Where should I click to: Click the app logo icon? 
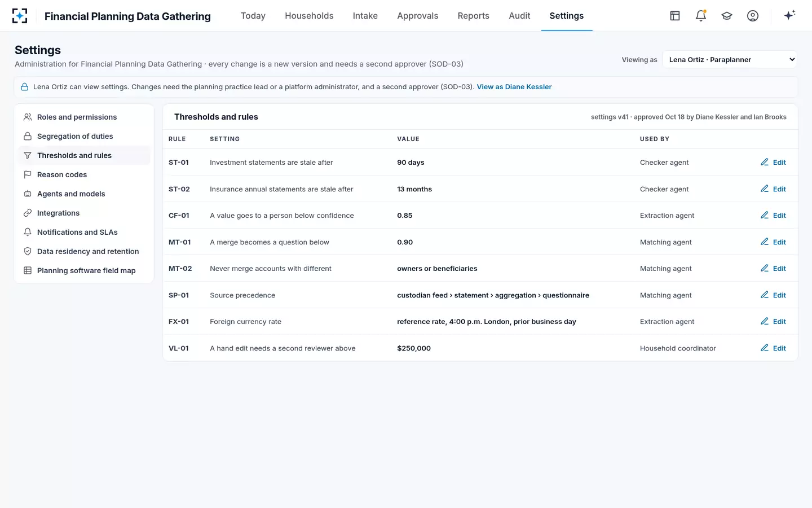pyautogui.click(x=20, y=16)
